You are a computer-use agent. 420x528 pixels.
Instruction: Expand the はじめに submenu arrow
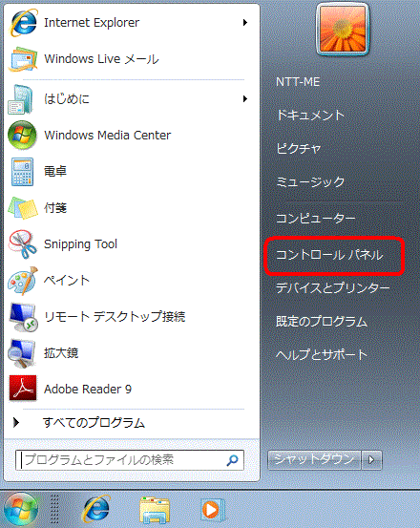[245, 98]
